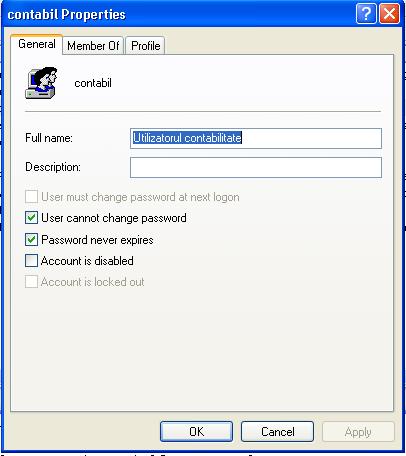Open the Member Of tab
Screen dimensions: 406x456
tap(93, 46)
